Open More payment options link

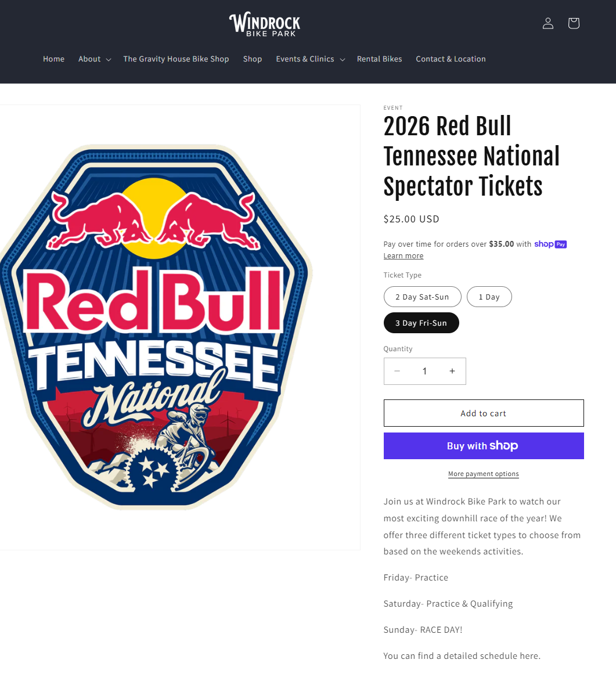coord(484,474)
